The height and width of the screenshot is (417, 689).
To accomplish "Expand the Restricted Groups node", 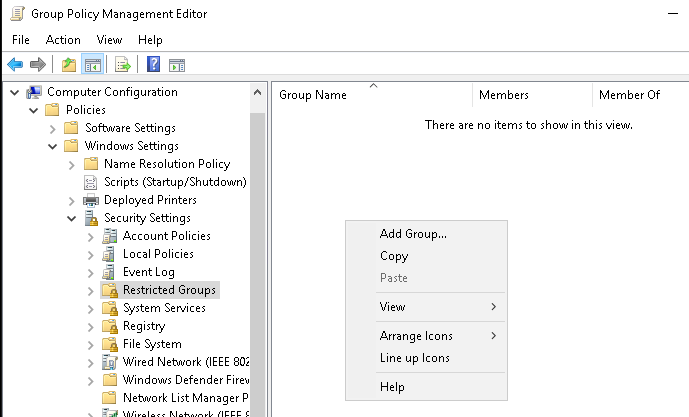I will 91,291.
